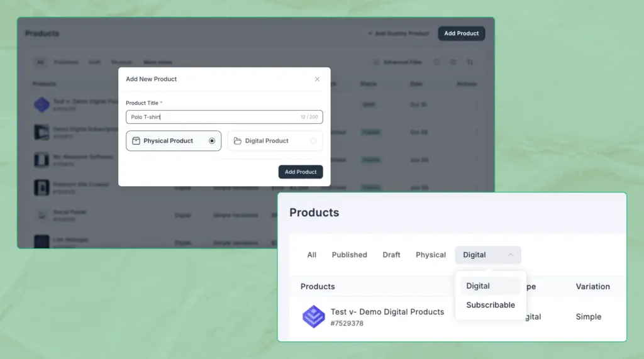Switch to the Published tab

(x=349, y=255)
